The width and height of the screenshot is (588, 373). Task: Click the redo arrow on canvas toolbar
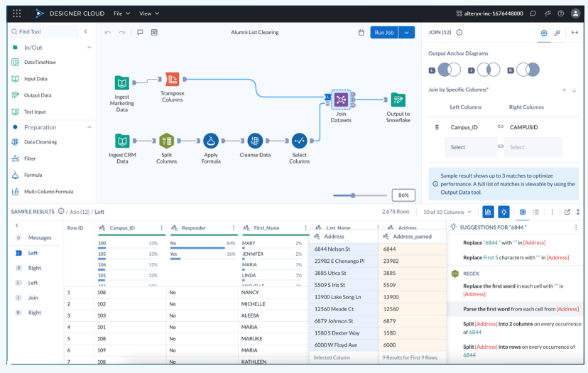[121, 33]
